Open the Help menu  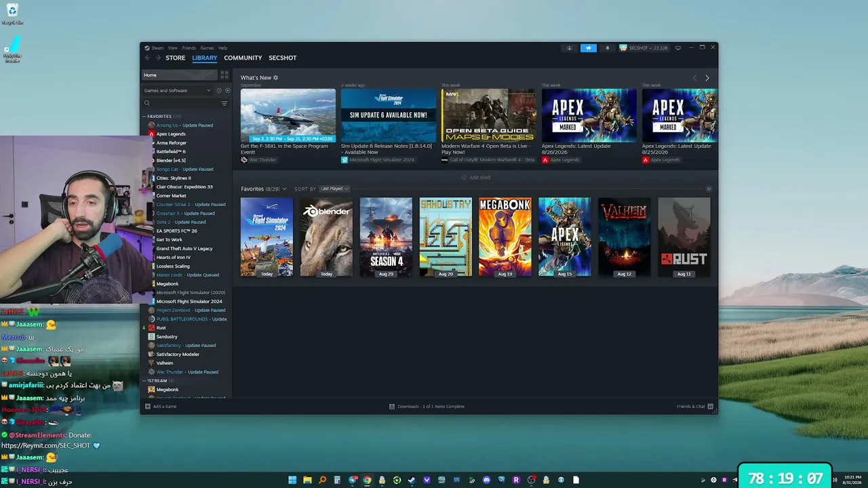pyautogui.click(x=222, y=48)
